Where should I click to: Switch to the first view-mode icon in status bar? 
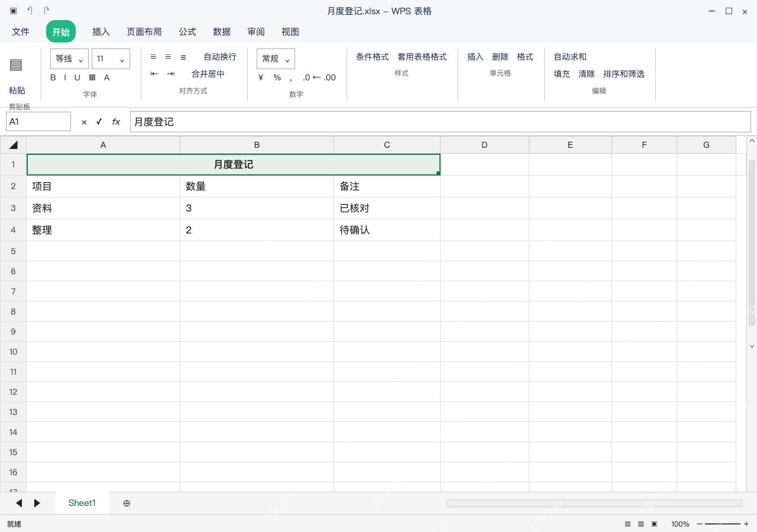click(x=627, y=524)
